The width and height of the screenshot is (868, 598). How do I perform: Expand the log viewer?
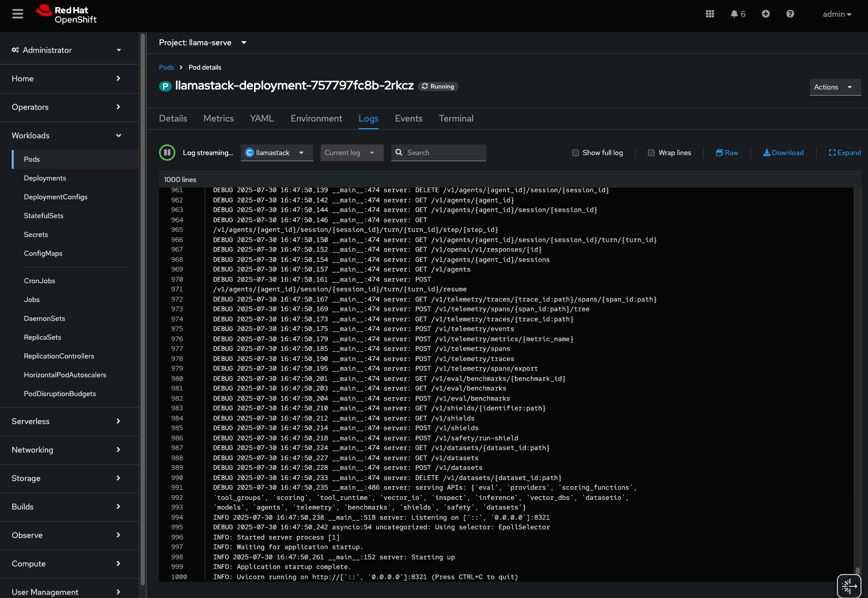(845, 153)
